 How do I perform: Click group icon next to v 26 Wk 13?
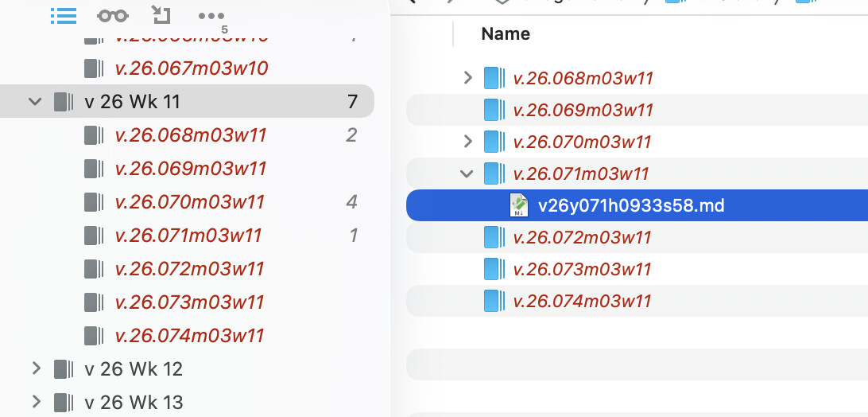64,402
